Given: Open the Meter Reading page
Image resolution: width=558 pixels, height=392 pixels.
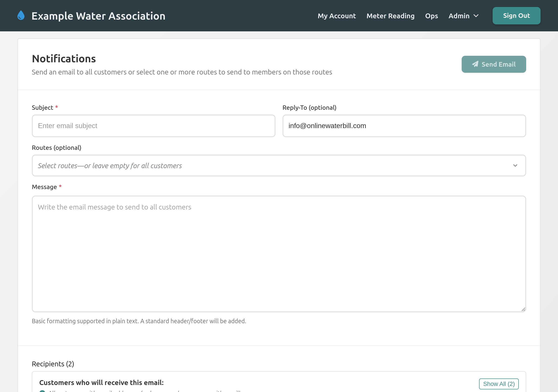Looking at the screenshot, I should 390,16.
